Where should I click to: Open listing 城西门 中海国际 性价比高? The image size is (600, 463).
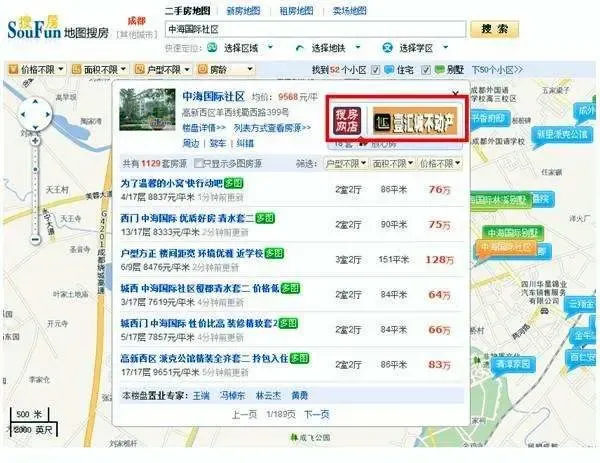click(x=199, y=324)
